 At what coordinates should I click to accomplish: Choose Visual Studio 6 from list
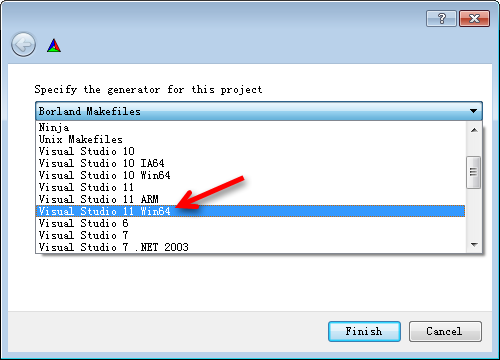click(x=250, y=223)
